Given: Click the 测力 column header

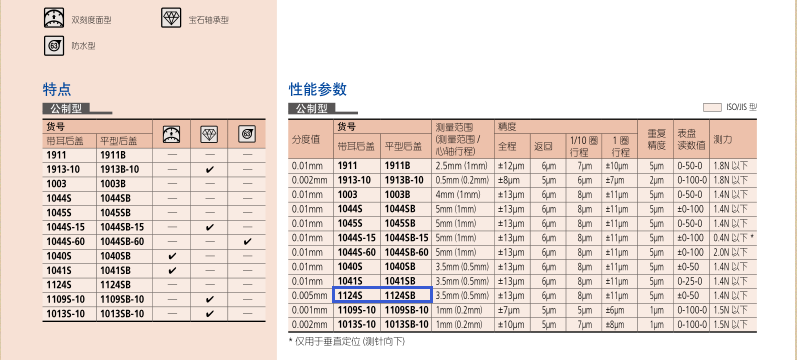Looking at the screenshot, I should tap(723, 139).
